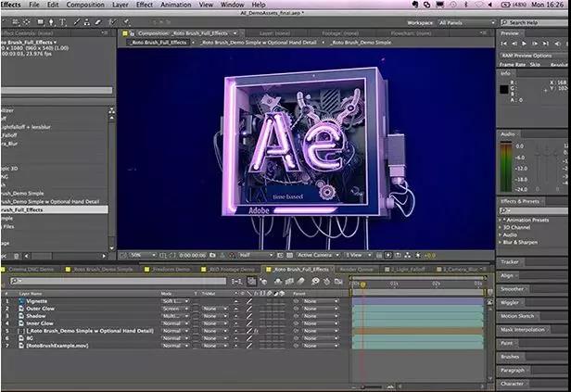Toggle Preserve Transparency box for Outer Glow
Screen dimensions: 571x392
tap(196, 309)
